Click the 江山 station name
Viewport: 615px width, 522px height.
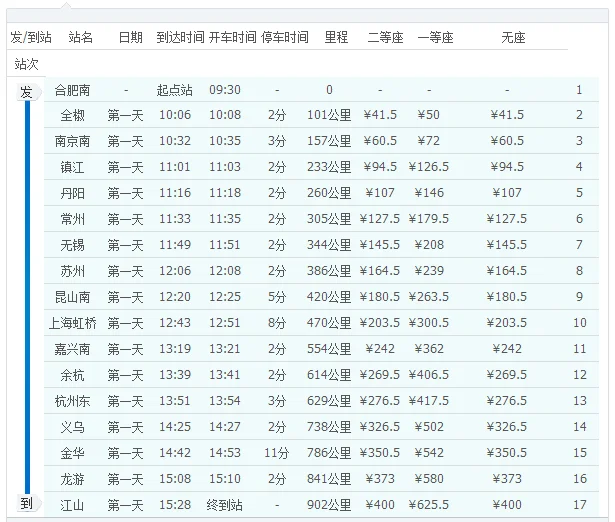[72, 505]
